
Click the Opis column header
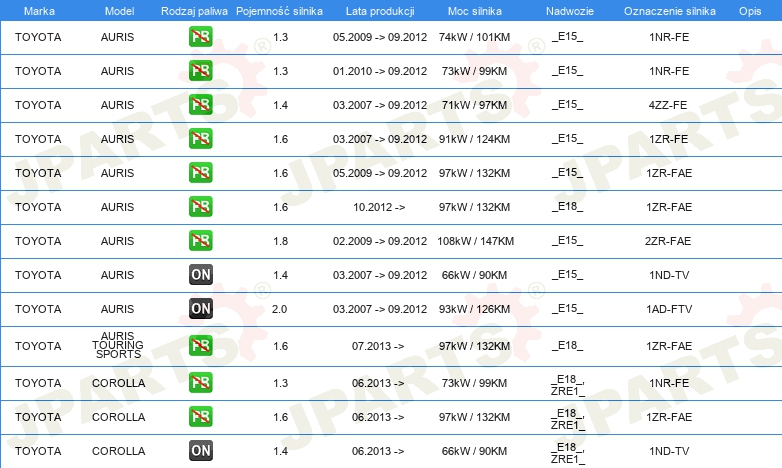pos(750,11)
